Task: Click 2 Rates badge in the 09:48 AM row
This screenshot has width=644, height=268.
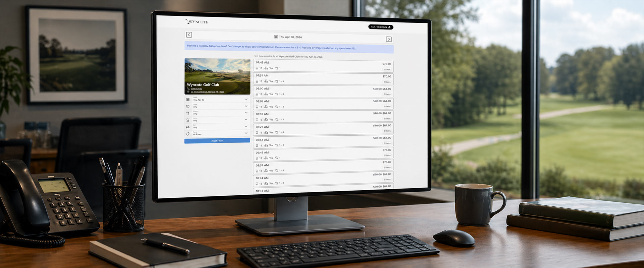Action: [x=387, y=155]
